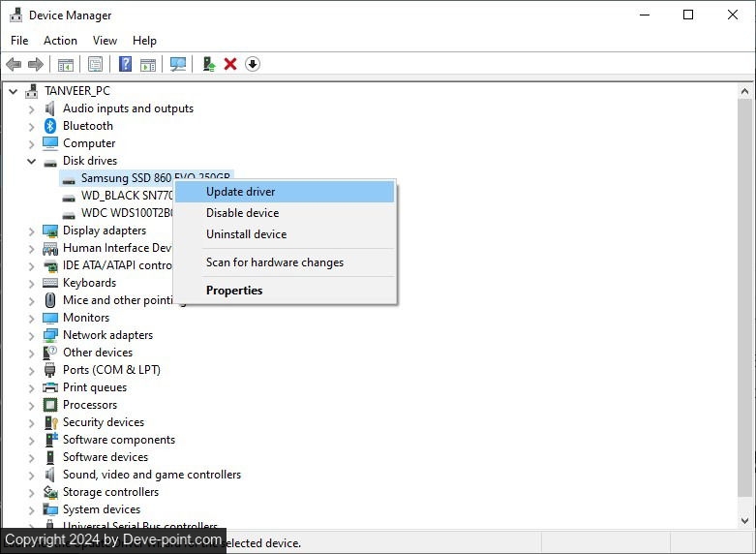Screen dimensions: 756x554
Task: Select Update driver in context menu
Action: [x=241, y=192]
